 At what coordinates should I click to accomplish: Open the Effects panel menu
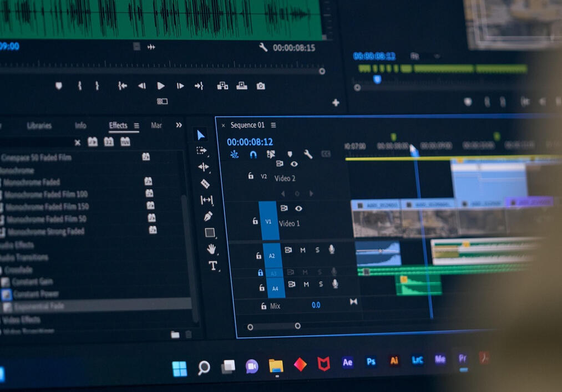[136, 126]
